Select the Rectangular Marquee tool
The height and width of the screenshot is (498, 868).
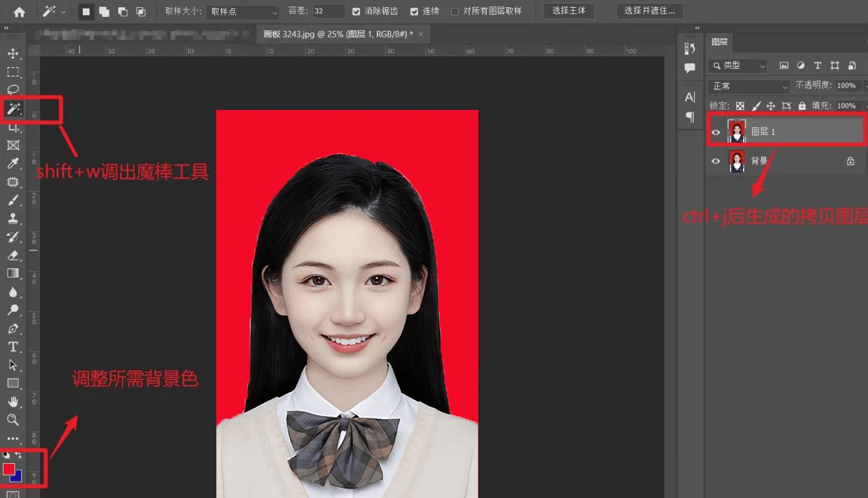(13, 72)
